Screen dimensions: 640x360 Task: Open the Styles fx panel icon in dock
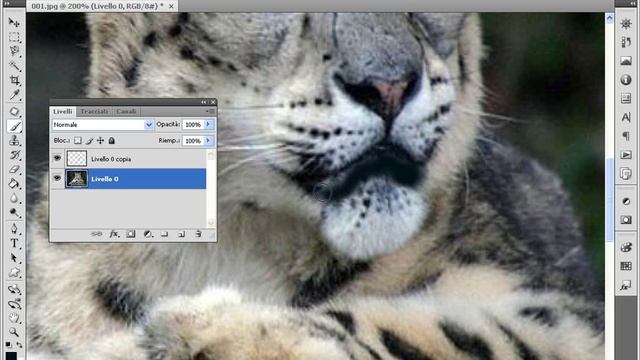click(626, 285)
